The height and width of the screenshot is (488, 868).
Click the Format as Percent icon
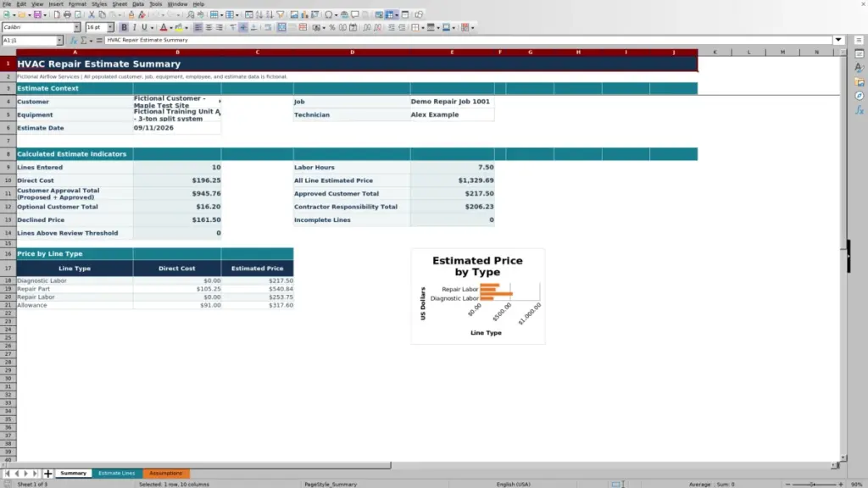[x=332, y=27]
